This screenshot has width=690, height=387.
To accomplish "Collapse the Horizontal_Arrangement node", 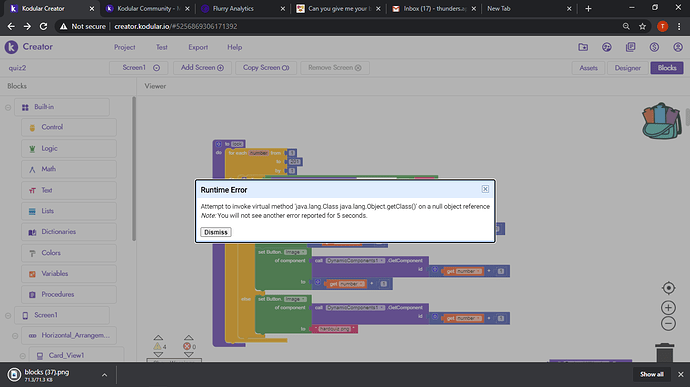I will click(15, 336).
